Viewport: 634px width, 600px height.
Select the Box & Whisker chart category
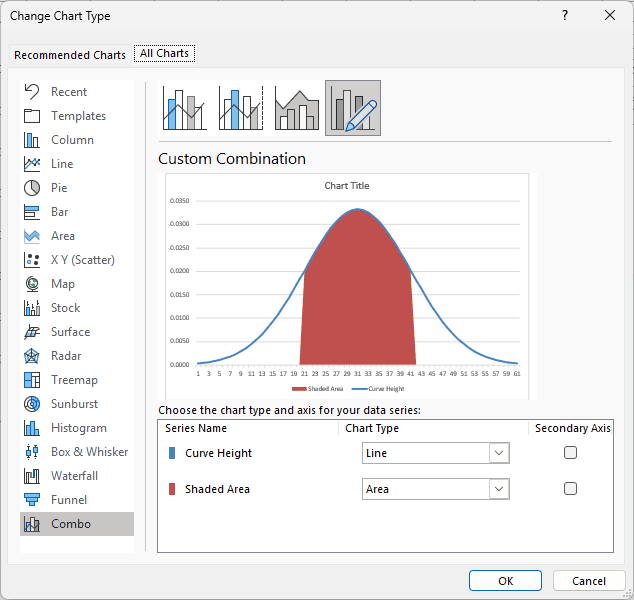pos(77,452)
